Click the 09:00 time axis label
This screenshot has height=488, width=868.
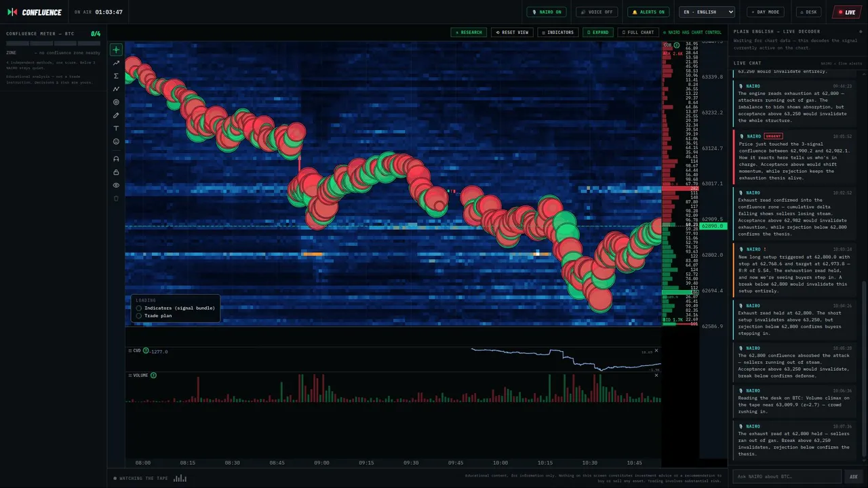click(321, 463)
